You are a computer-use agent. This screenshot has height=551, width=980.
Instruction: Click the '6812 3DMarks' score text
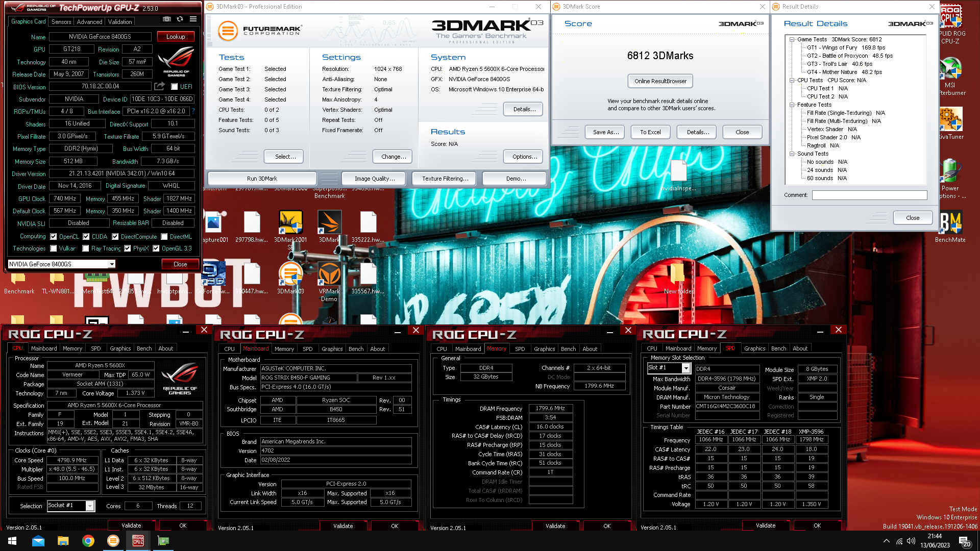(x=660, y=56)
